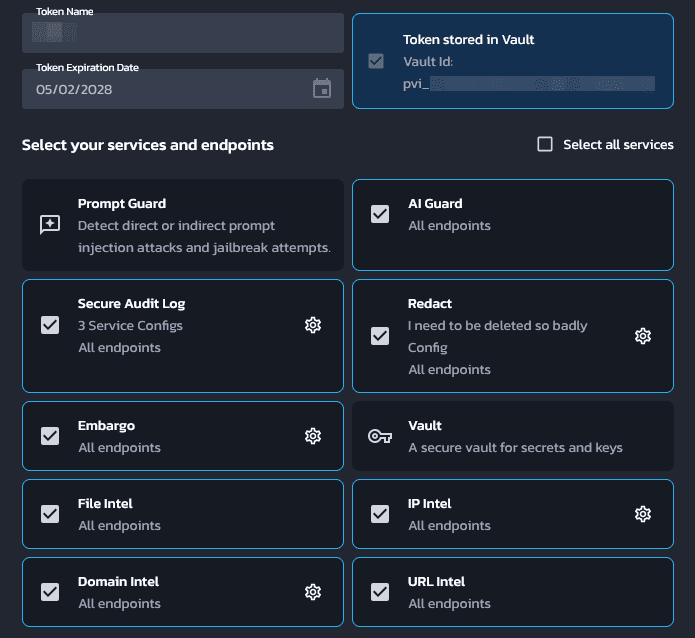Uncheck the Redact service checkbox

coord(380,336)
